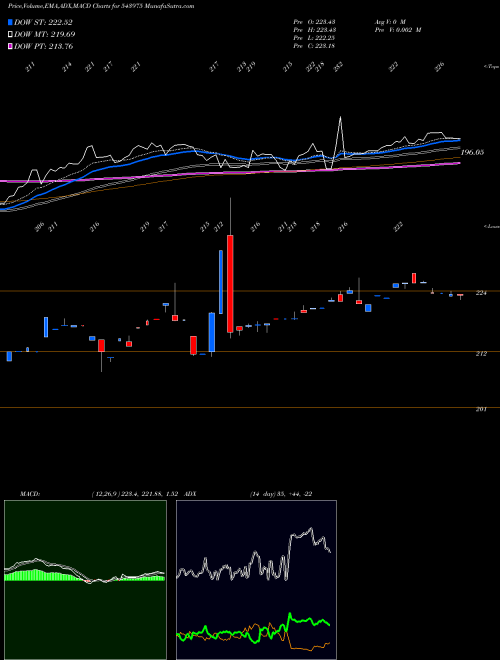This screenshot has width=500, height=660.
Task: Open the green MACD histogram panel
Action: [x=85, y=580]
